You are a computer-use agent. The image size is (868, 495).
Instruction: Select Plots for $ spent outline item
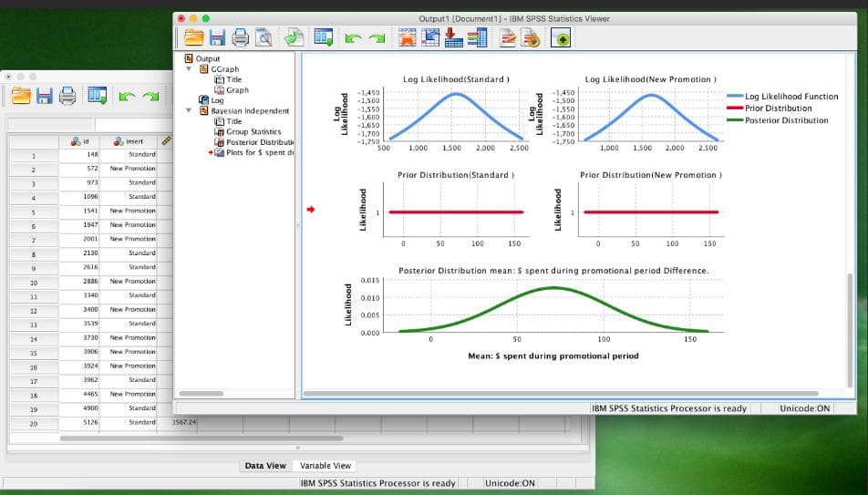[260, 153]
